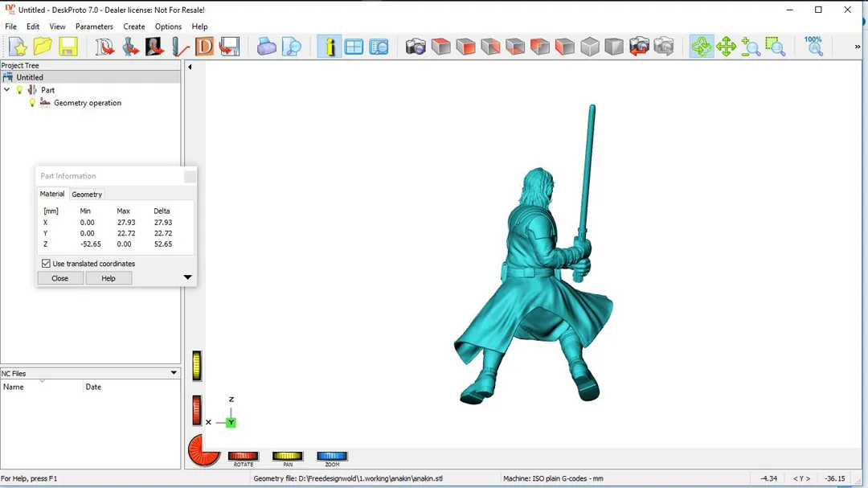
Task: Open the File menu
Action: tap(10, 27)
